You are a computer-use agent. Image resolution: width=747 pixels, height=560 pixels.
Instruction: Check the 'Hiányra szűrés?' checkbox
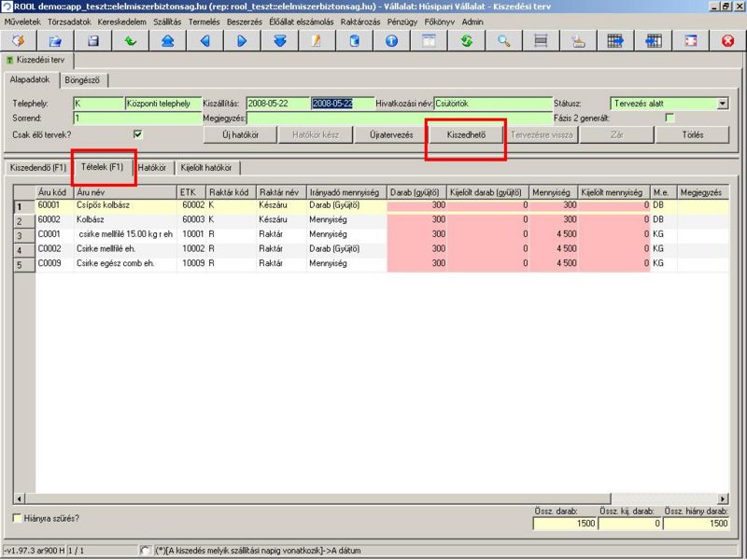[x=17, y=518]
